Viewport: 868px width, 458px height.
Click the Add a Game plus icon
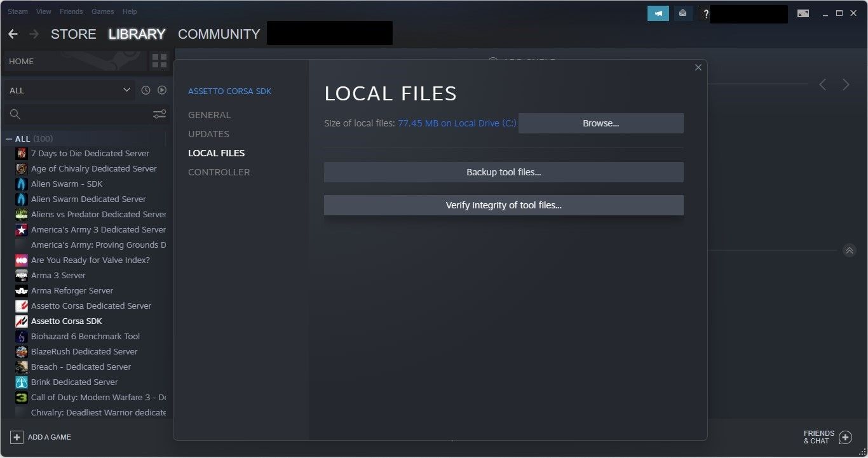coord(17,437)
